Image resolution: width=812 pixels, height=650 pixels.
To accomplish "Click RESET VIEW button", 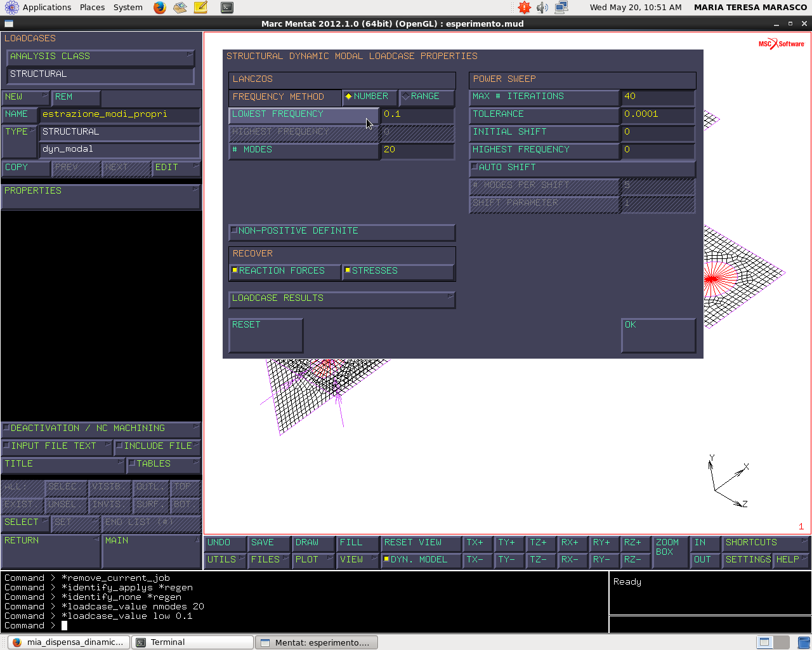I will [x=422, y=543].
